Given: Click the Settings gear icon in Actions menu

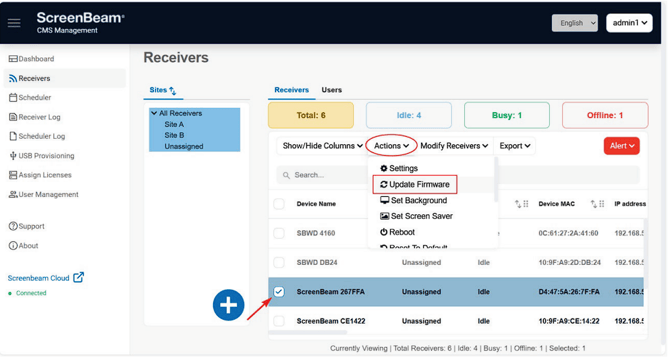Looking at the screenshot, I should [383, 168].
